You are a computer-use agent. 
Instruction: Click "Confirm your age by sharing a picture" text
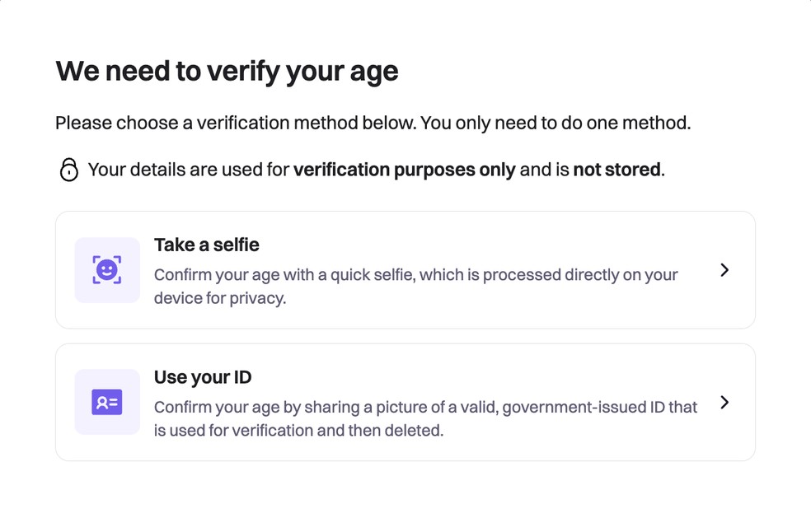[x=284, y=407]
